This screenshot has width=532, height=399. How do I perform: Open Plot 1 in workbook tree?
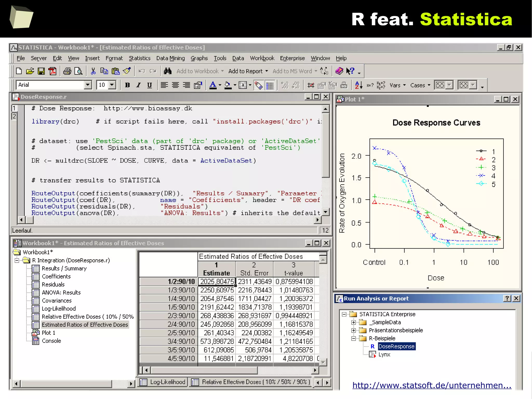[48, 333]
